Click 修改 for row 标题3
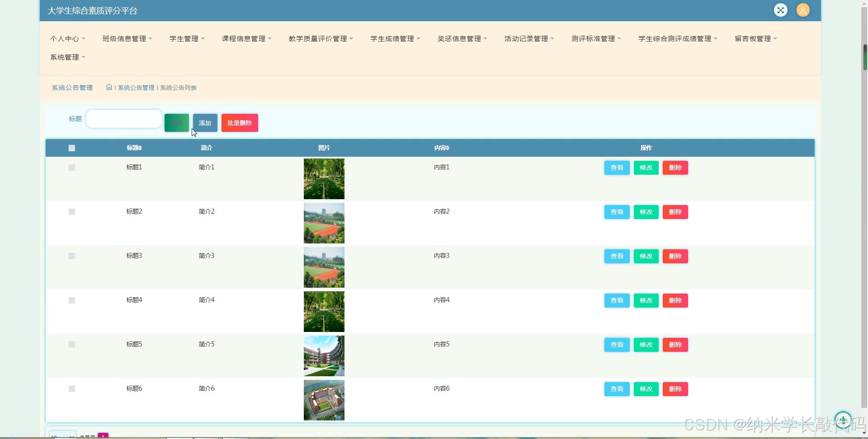868x439 pixels. coord(646,256)
